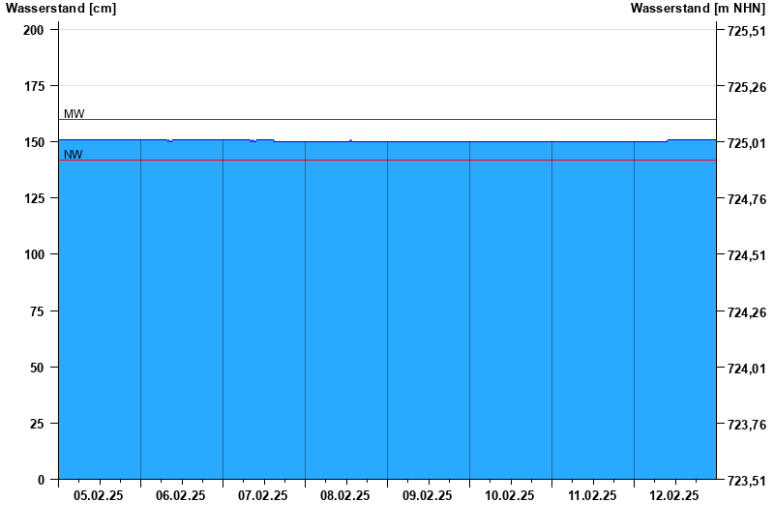Click the right axis title 'Wasserstand [m NHN]'
Viewport: 774px width, 532px height.
pos(698,9)
